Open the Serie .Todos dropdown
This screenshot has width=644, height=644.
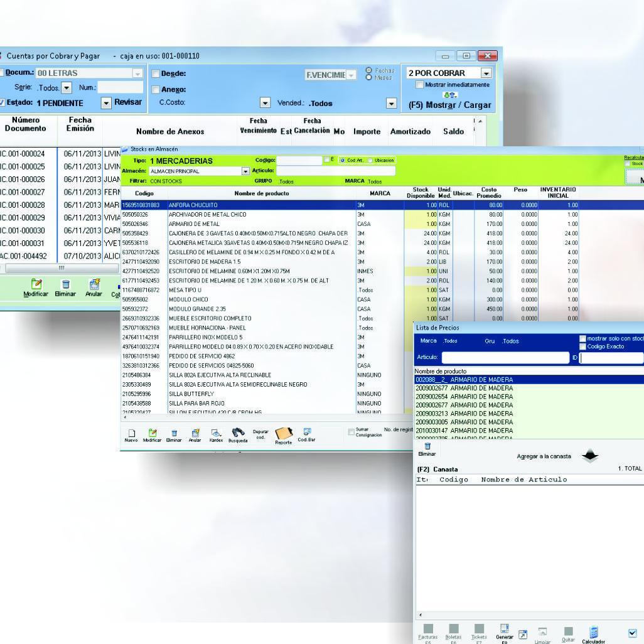[x=67, y=87]
